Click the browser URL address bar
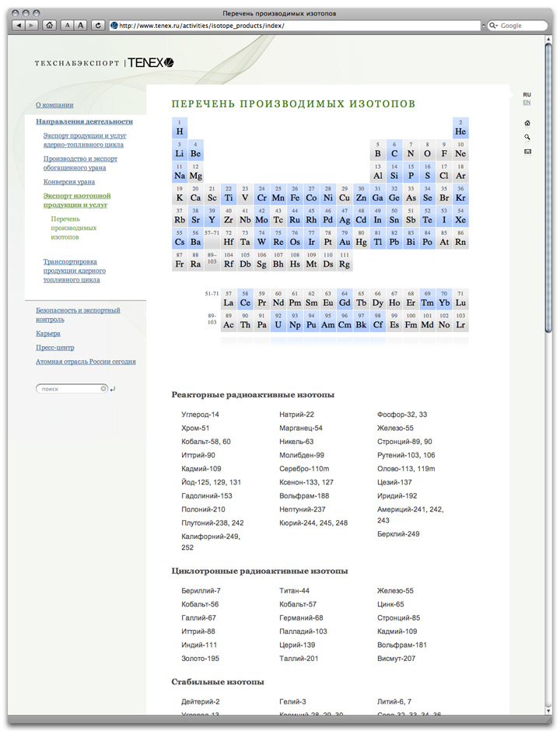 (x=296, y=26)
